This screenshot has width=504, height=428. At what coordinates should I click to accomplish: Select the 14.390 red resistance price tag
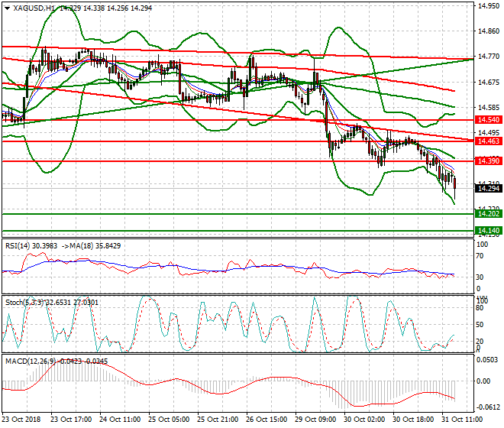coord(488,160)
